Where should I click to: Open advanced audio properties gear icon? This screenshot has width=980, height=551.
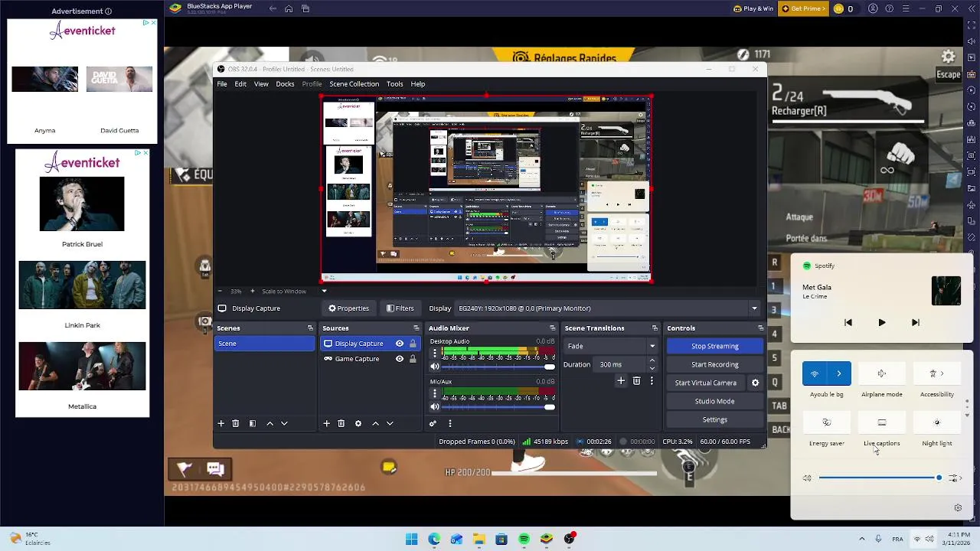pos(433,423)
